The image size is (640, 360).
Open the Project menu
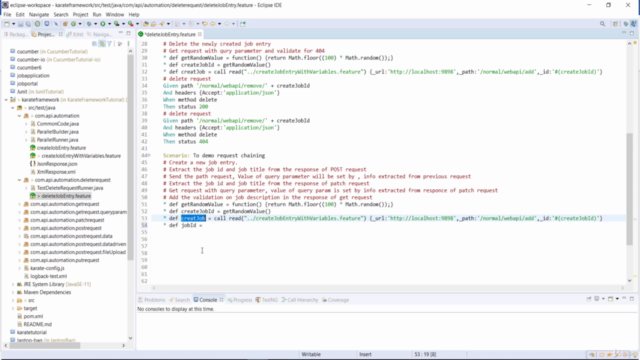pyautogui.click(x=80, y=14)
